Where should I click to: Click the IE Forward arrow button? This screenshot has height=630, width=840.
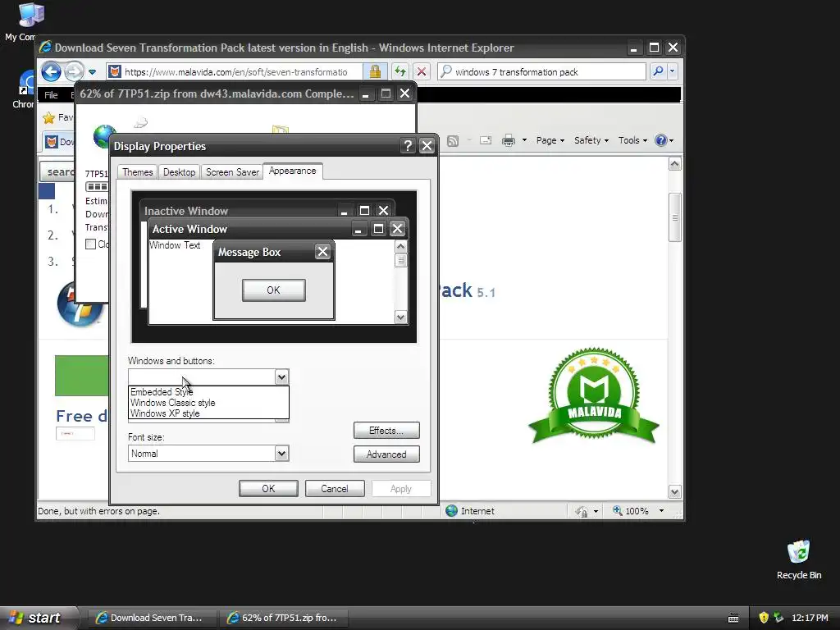coord(75,71)
